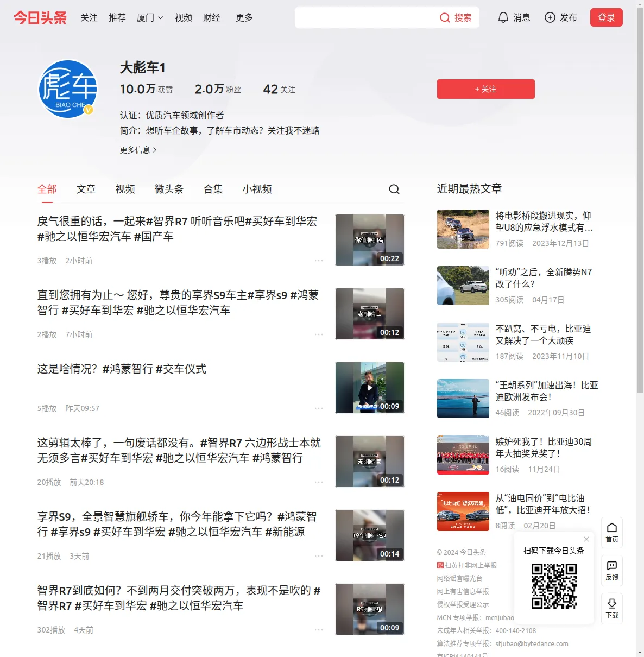Viewport: 644px width, 657px height.
Task: Open more options for 这剪辑太棒了 post
Action: [x=319, y=482]
